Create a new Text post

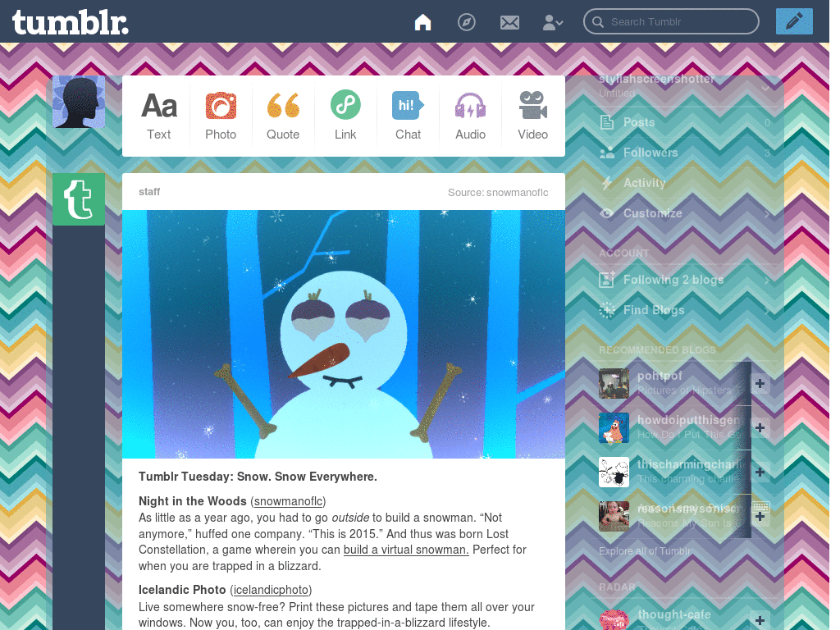pyautogui.click(x=158, y=116)
